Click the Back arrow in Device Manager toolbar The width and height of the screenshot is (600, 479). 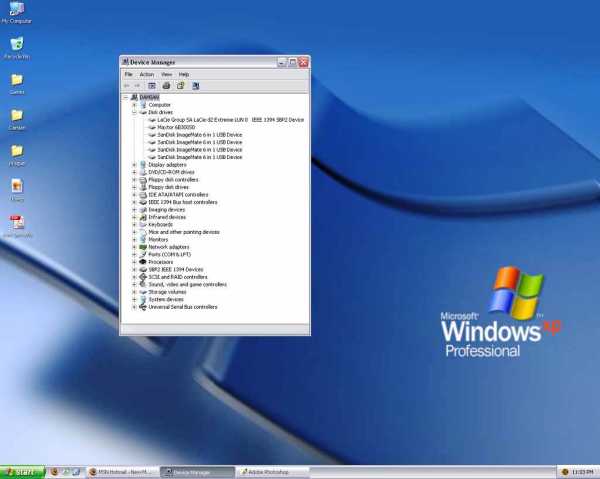pos(127,86)
